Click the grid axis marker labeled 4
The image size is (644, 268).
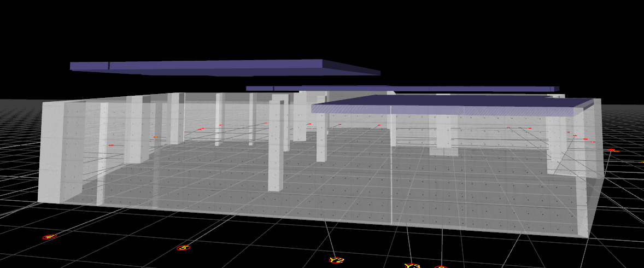point(49,237)
